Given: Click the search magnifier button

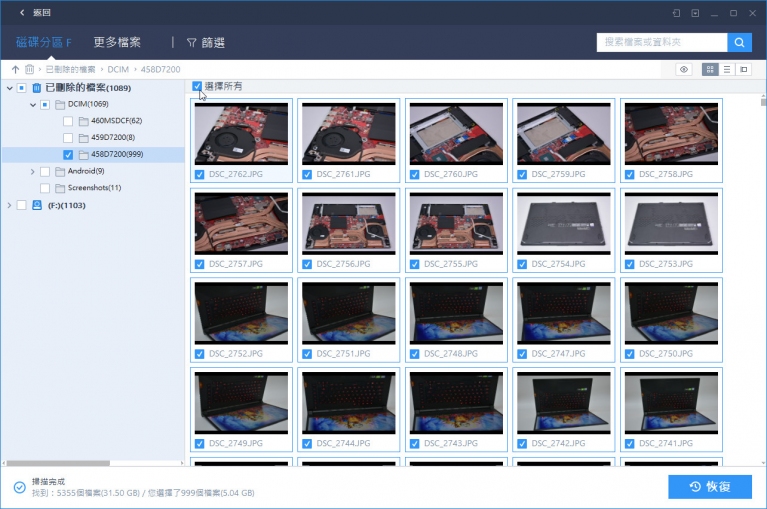Looking at the screenshot, I should coord(739,43).
